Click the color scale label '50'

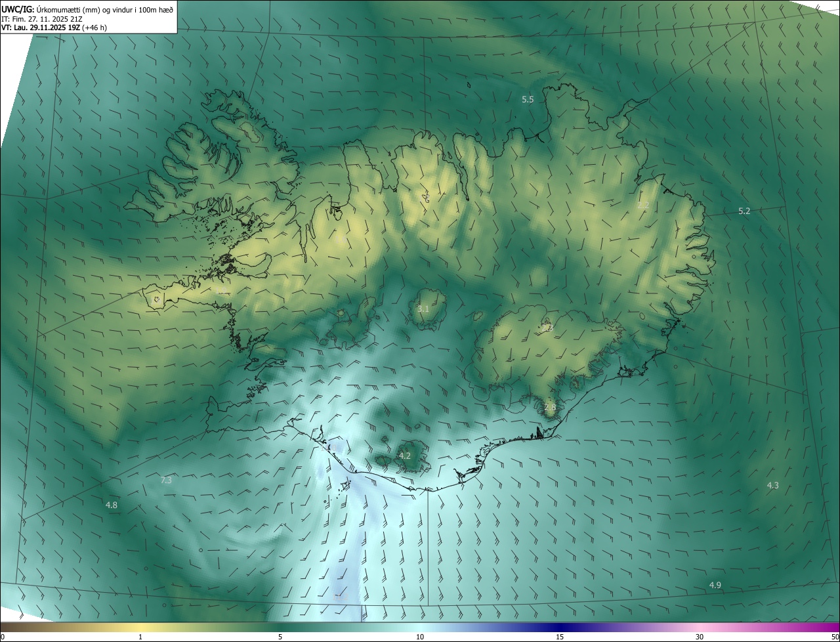pos(835,637)
